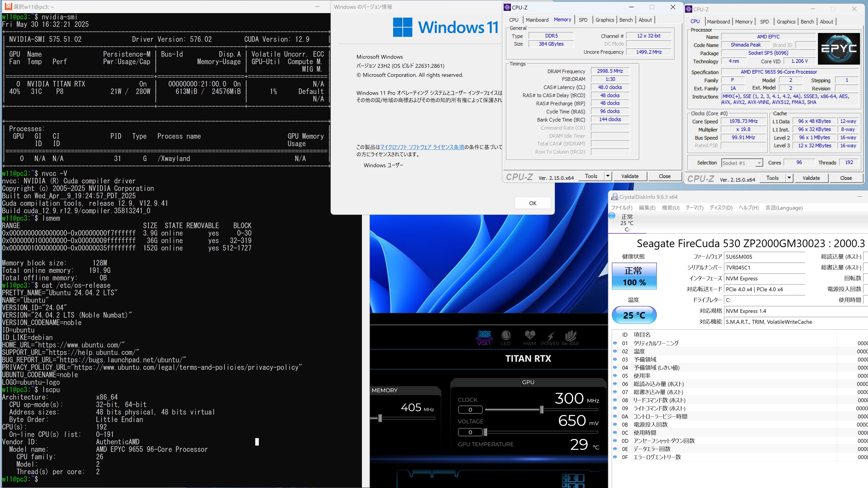This screenshot has width=868, height=488.
Task: Open the Microsoft software license terms link
Action: (x=422, y=147)
